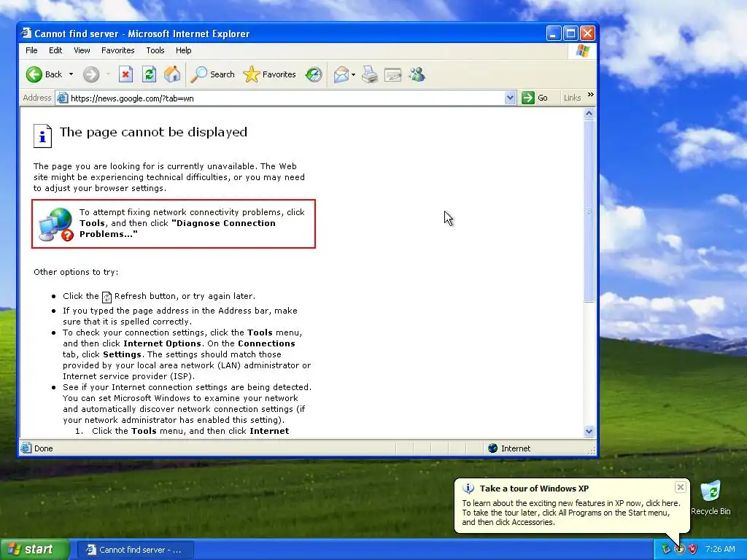Viewport: 747px width, 560px height.
Task: Refresh the page using the toolbar Refresh icon
Action: click(x=149, y=74)
